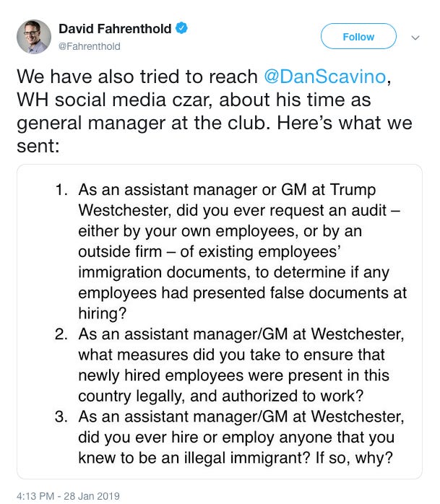Follow David Fahrenthold's account
Viewport: 440px width, 504px height.
(x=358, y=36)
